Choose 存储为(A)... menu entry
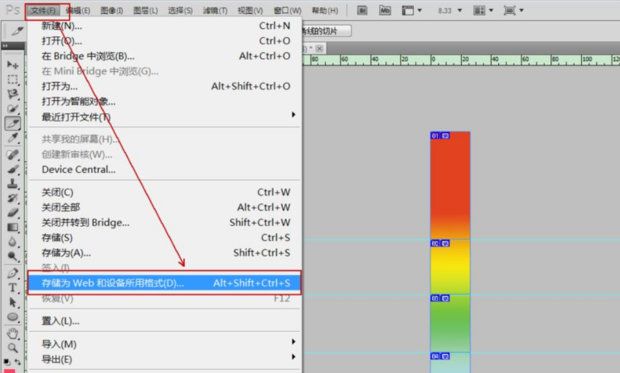Image resolution: width=620 pixels, height=373 pixels. click(x=164, y=253)
